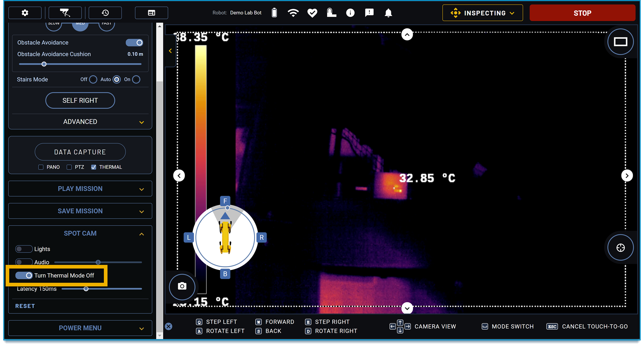Open the robot info icon
Viewport: 644px width, 347px height.
point(350,13)
